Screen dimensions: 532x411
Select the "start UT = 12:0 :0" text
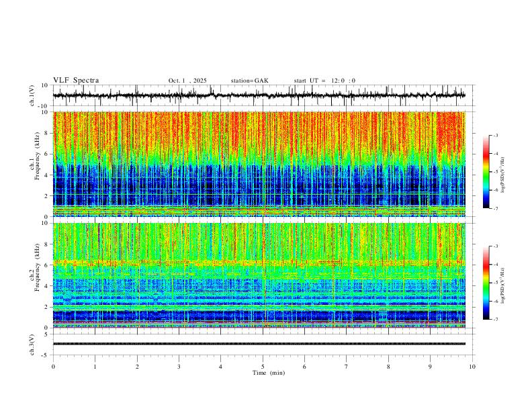point(324,81)
